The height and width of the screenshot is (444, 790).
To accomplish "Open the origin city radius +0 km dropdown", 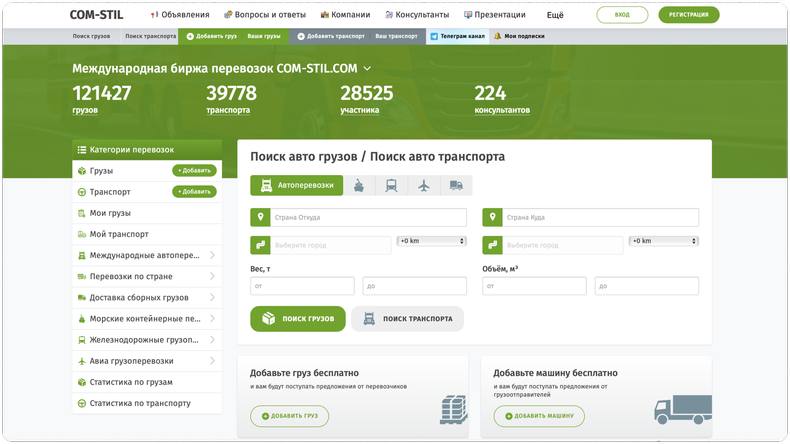I will coord(431,241).
